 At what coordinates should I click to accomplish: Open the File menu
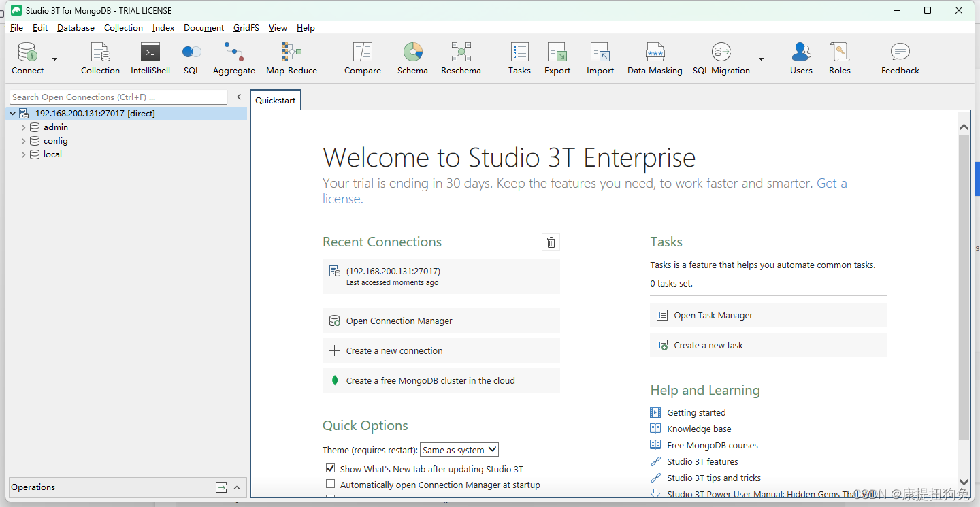click(16, 28)
